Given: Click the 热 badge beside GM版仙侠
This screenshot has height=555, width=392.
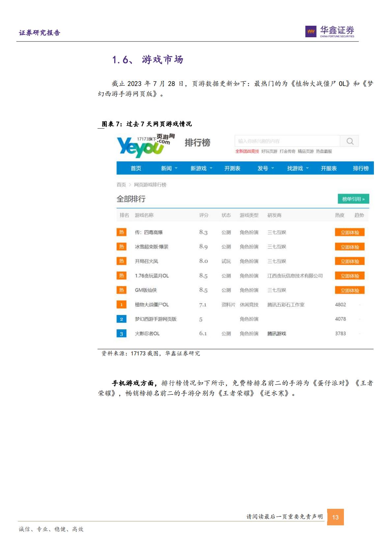Looking at the screenshot, I should coord(122,290).
